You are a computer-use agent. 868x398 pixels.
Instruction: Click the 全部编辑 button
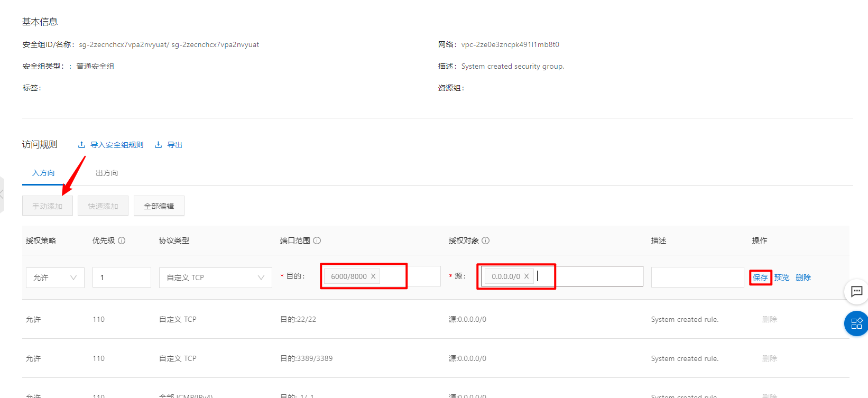[159, 206]
